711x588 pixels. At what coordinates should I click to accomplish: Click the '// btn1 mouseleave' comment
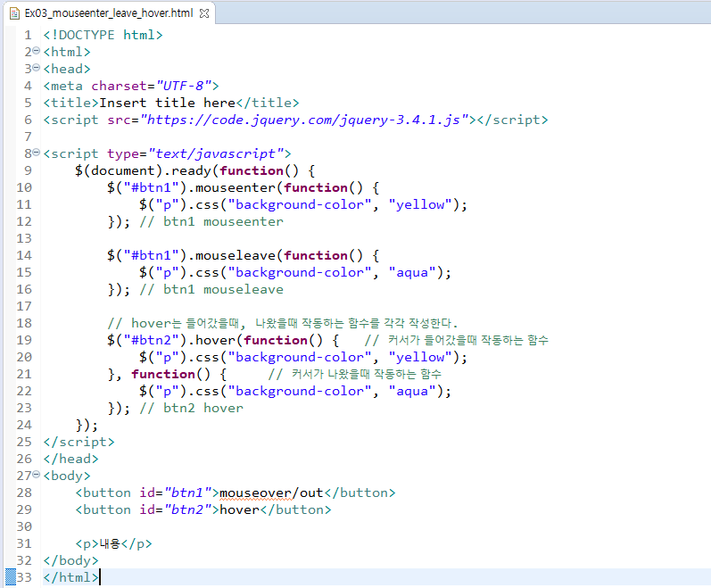(x=211, y=289)
